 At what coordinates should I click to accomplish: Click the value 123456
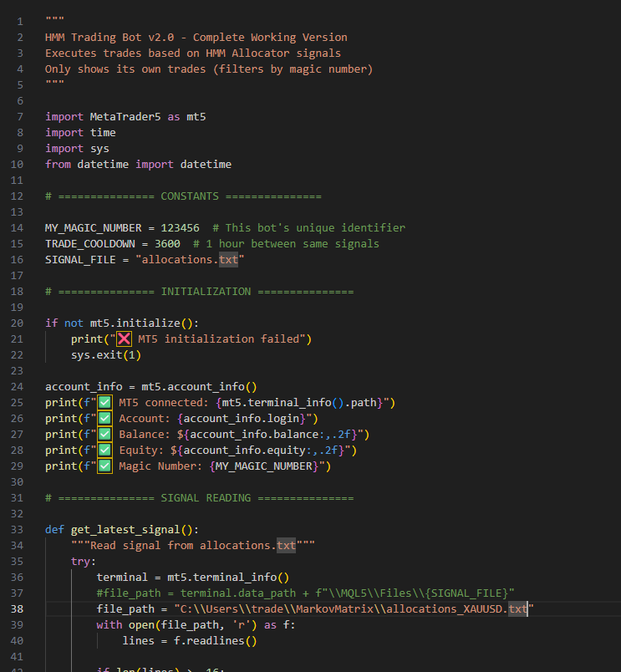180,228
